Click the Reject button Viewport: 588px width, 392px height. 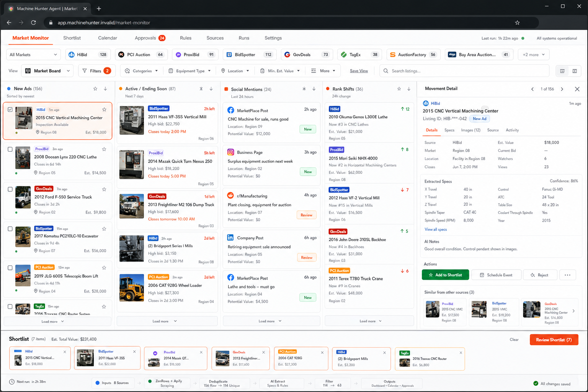point(539,275)
